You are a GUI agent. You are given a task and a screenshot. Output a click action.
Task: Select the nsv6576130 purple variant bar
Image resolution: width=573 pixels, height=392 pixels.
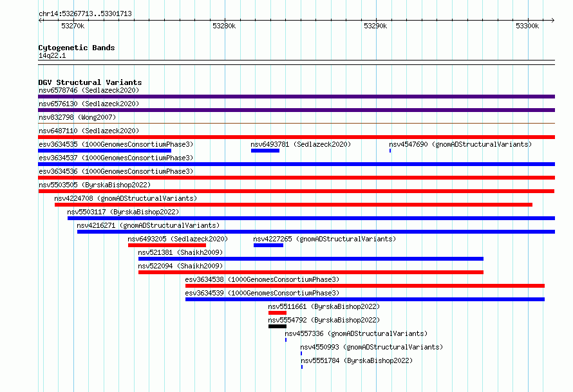296,110
